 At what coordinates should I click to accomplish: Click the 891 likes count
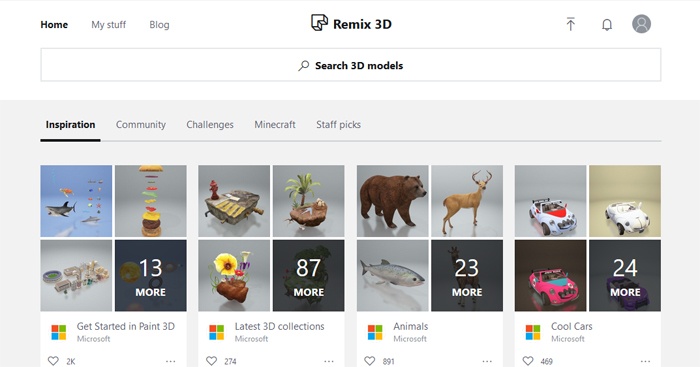click(388, 361)
